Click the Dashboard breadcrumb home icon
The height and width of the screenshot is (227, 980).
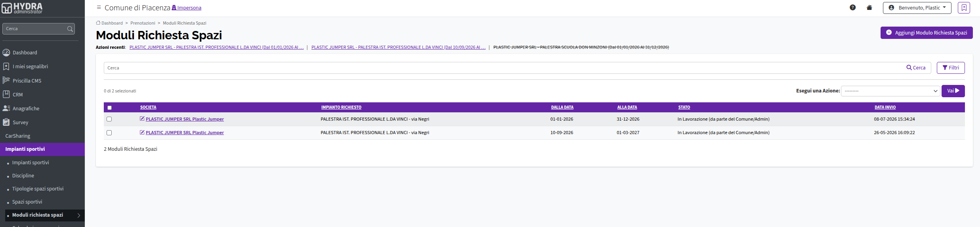(98, 23)
